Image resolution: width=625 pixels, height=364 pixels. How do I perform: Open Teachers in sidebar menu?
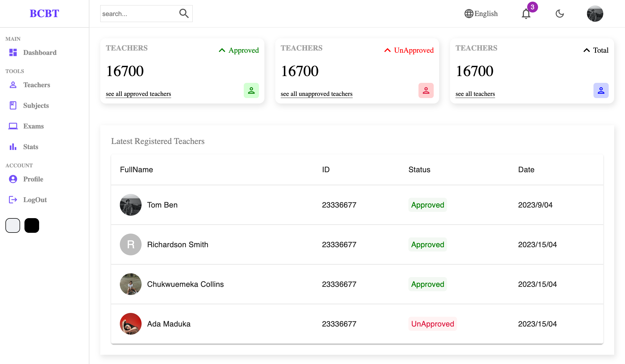36,85
